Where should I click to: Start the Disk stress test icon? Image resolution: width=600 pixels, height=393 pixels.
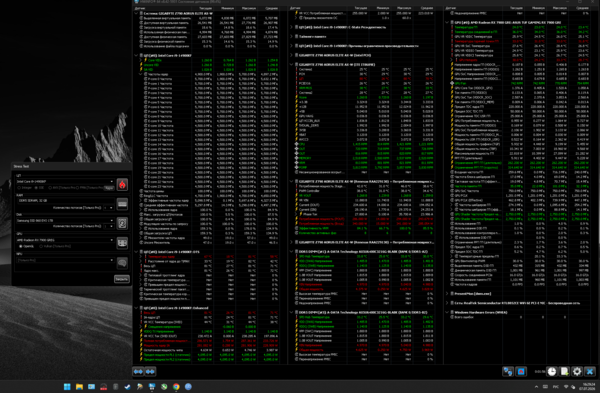pyautogui.click(x=122, y=223)
